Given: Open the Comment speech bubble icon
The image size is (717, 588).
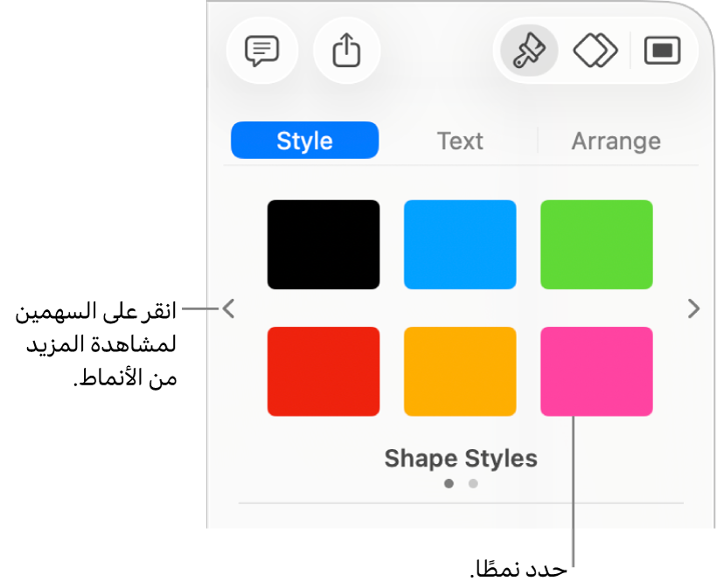Looking at the screenshot, I should tap(262, 51).
